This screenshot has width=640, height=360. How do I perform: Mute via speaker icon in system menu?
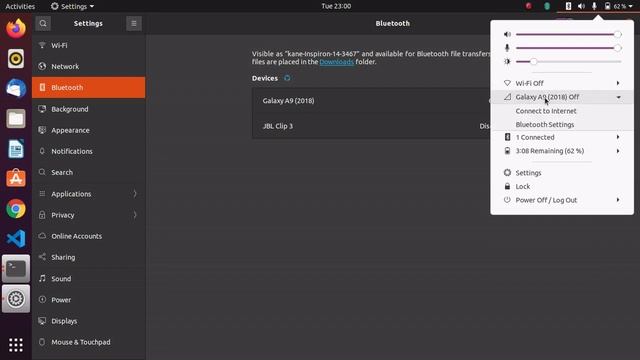click(507, 34)
